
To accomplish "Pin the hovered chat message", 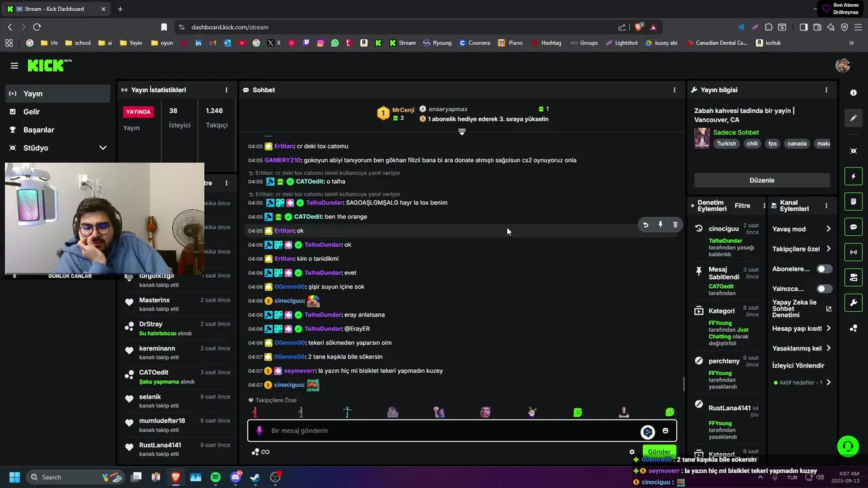I will coord(660,224).
